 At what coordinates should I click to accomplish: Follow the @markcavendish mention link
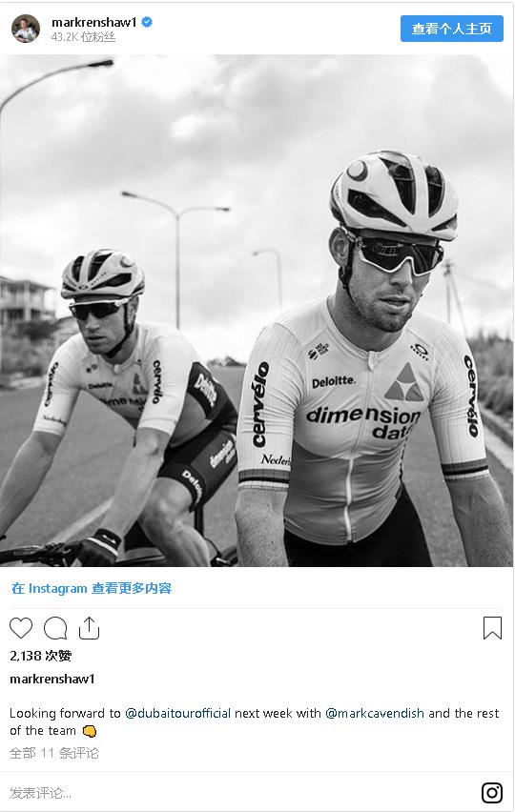click(x=375, y=713)
